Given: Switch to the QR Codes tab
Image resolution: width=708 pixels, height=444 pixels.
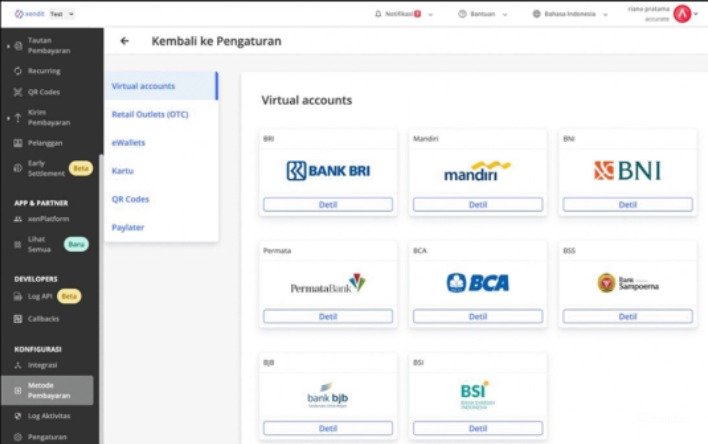Looking at the screenshot, I should point(161,199).
